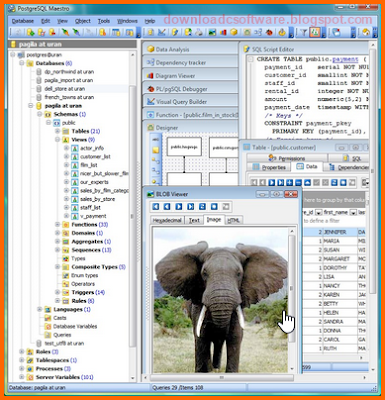
Task: Delete record with minus button in customer table
Action: pyautogui.click(x=298, y=182)
